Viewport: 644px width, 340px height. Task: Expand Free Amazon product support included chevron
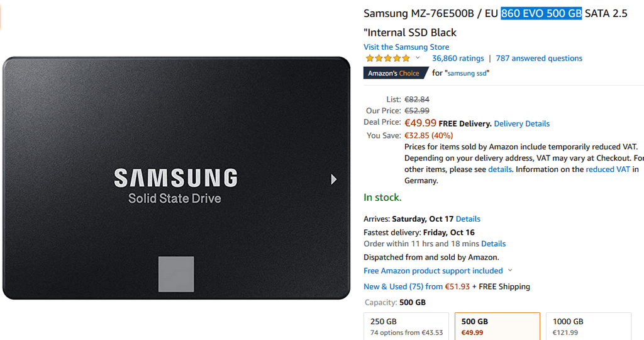coord(510,271)
